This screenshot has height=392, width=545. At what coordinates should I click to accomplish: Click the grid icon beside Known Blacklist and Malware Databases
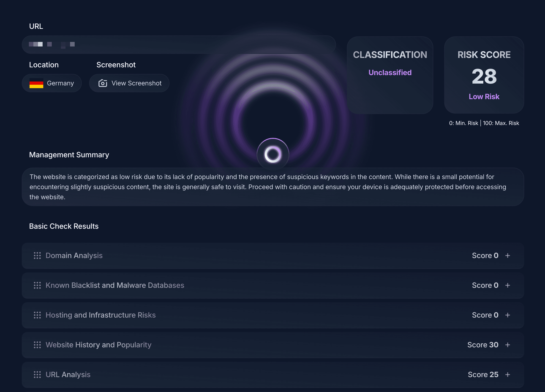(37, 286)
